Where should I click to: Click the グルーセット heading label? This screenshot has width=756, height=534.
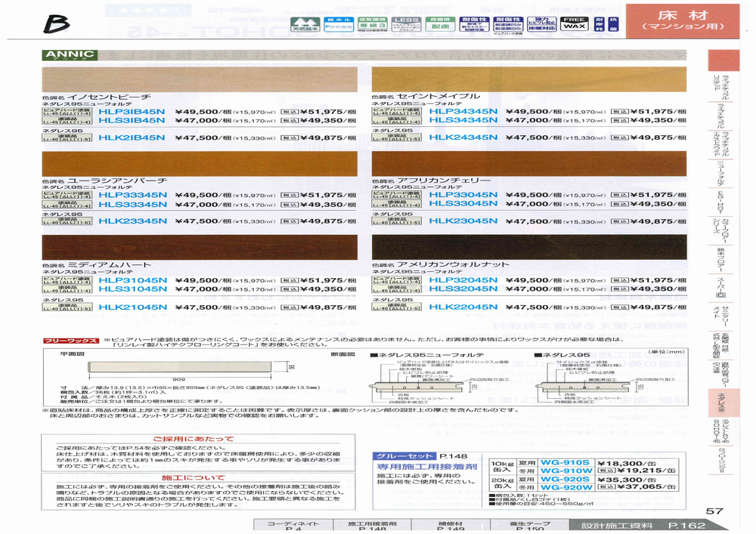coord(404,456)
